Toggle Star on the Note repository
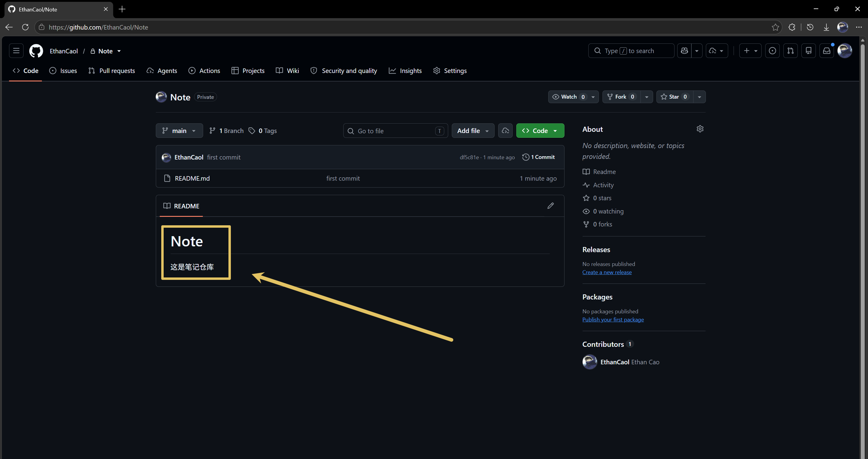The height and width of the screenshot is (459, 868). [675, 97]
